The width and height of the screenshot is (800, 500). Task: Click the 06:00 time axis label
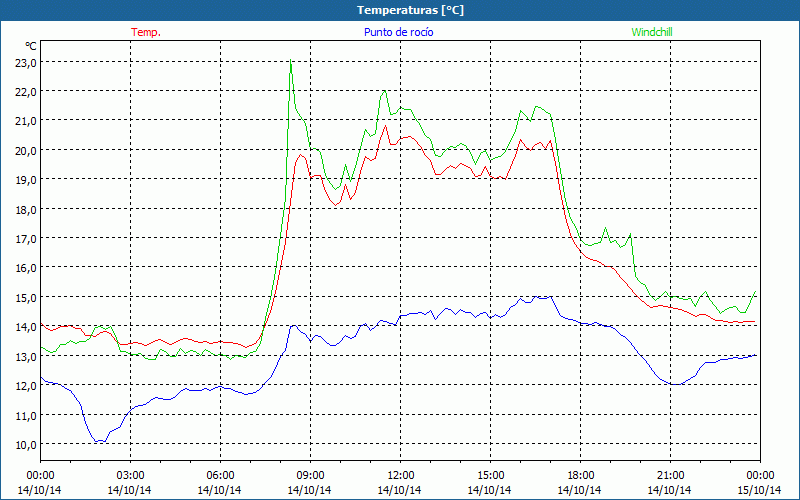(220, 475)
